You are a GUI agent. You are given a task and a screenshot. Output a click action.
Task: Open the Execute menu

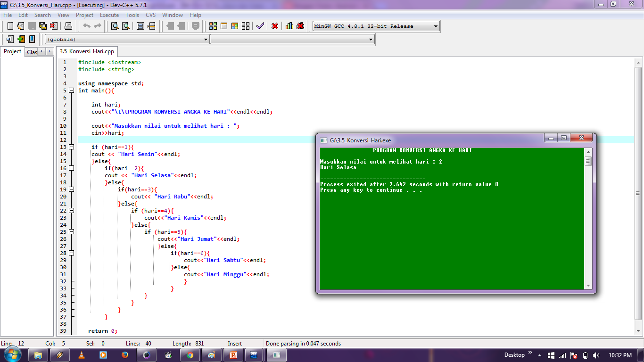(109, 15)
